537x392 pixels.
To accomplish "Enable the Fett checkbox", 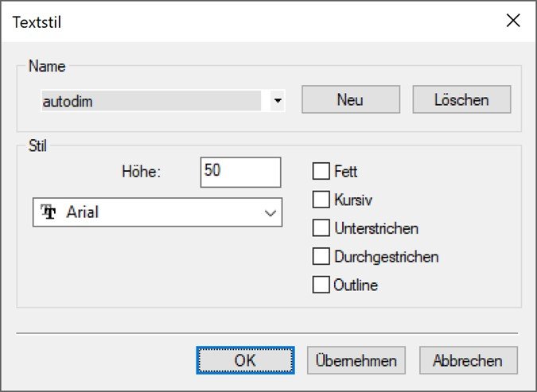I will pos(321,171).
